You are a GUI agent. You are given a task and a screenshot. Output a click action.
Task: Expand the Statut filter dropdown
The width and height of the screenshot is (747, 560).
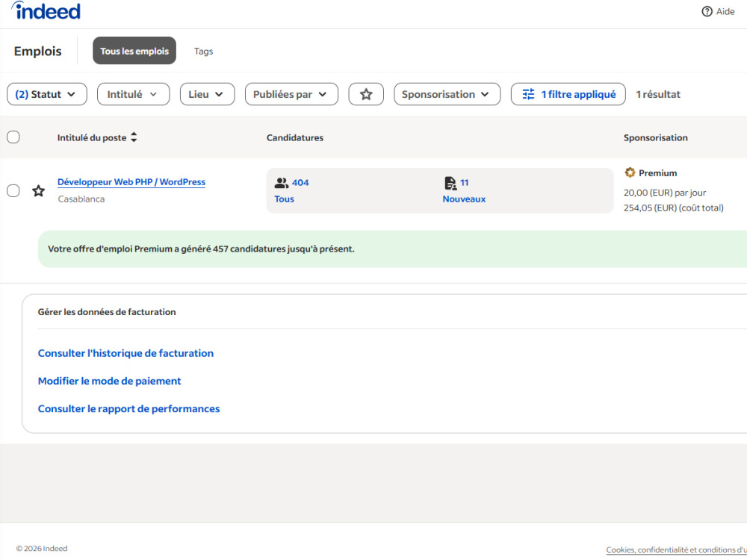coord(46,94)
